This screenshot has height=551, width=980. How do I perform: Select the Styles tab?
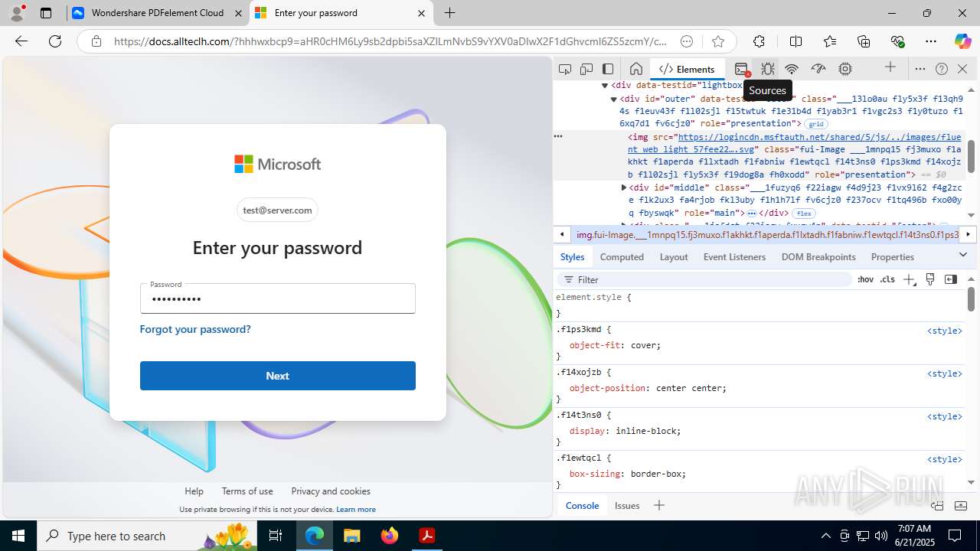pos(572,257)
